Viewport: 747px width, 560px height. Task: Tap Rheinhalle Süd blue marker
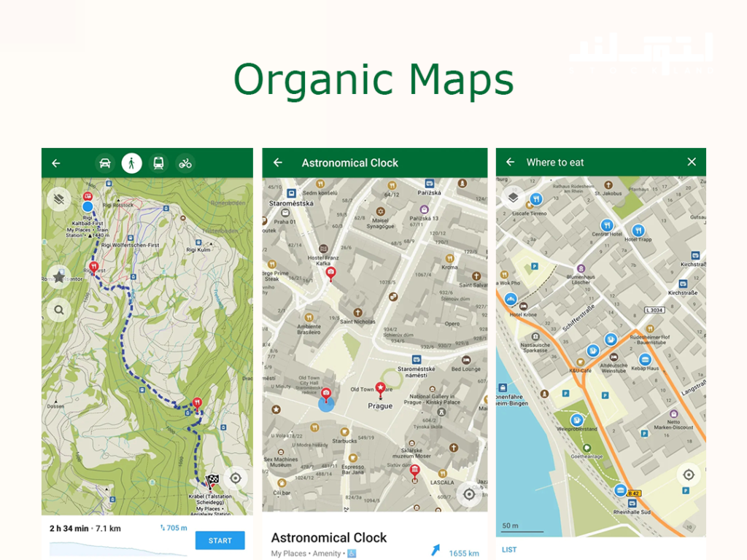[x=620, y=490]
